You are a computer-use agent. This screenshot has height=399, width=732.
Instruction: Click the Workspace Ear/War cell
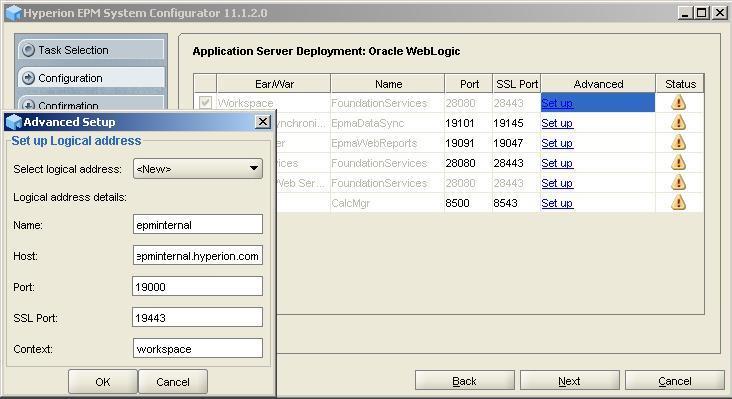click(x=274, y=103)
